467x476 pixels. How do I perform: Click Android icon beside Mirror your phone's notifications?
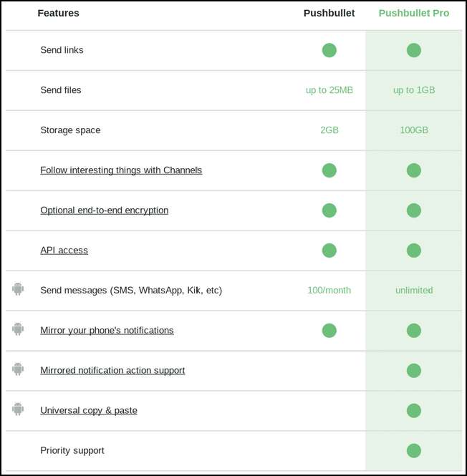pyautogui.click(x=18, y=329)
